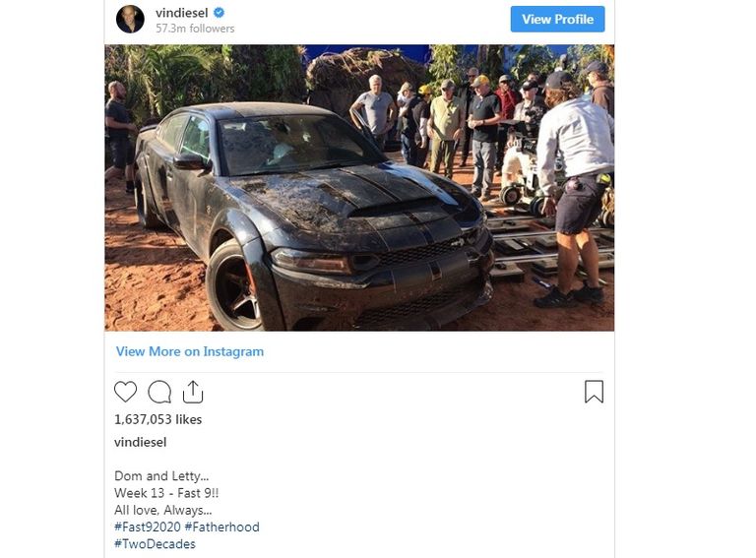Save post with bookmark icon

pos(594,392)
